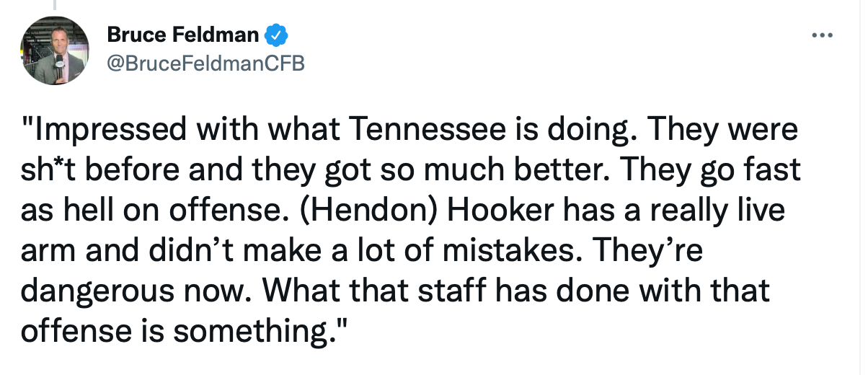Open the three-dot more options menu
Viewport: 868px width, 375px height.
pyautogui.click(x=822, y=35)
